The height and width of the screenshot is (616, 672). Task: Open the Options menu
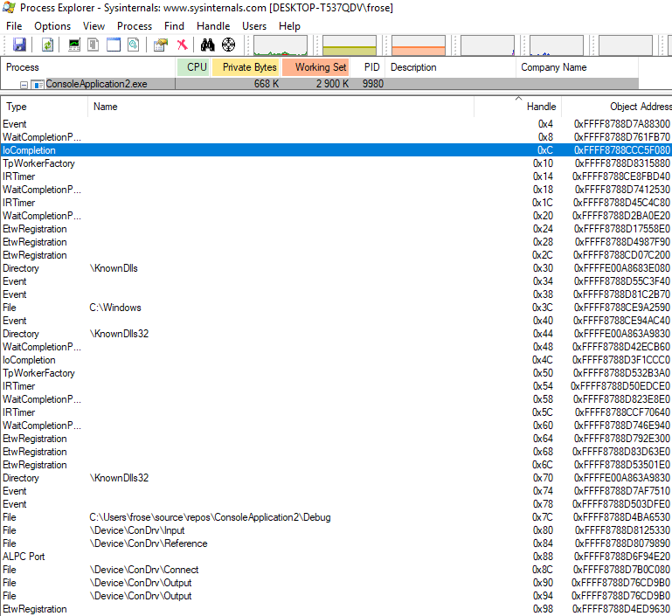[52, 26]
